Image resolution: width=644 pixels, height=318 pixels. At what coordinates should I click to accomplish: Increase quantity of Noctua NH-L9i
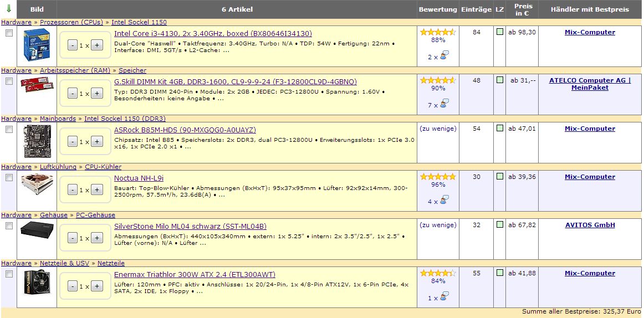[96, 190]
